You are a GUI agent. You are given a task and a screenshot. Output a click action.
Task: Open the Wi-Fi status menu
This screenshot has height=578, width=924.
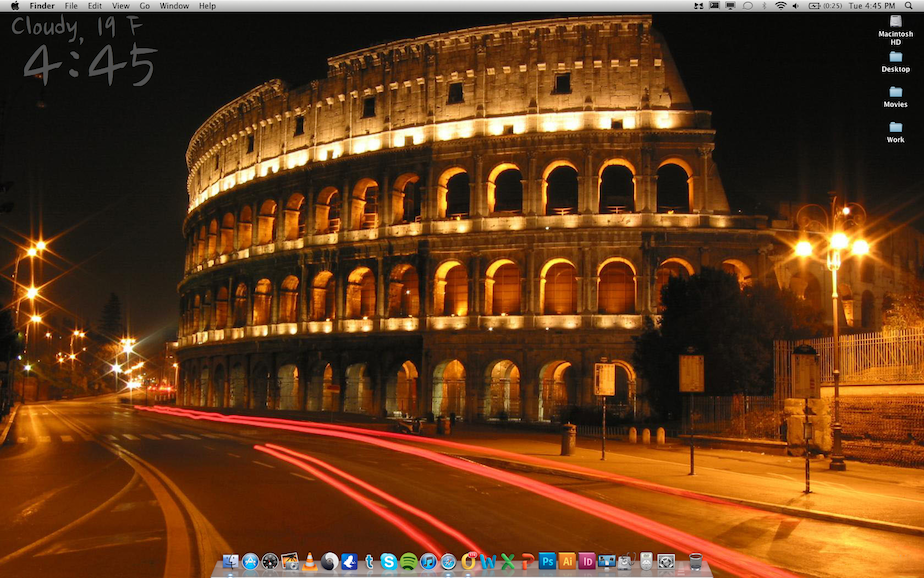(781, 6)
